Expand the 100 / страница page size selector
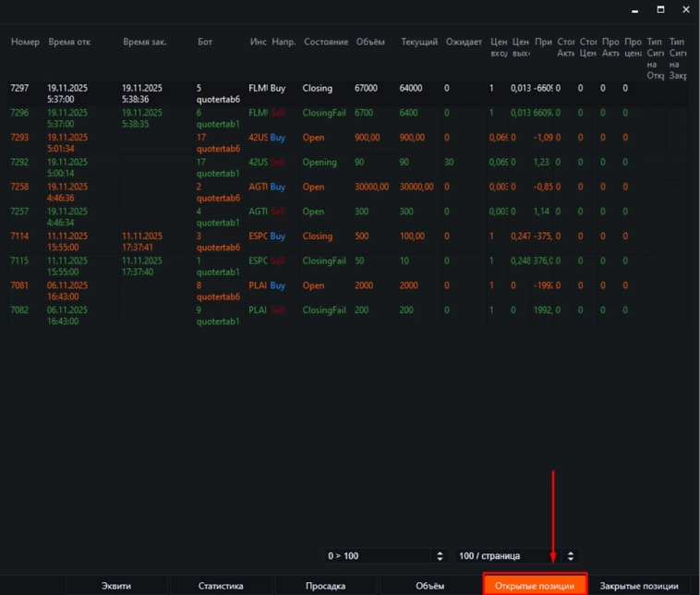The image size is (700, 595). pyautogui.click(x=516, y=556)
